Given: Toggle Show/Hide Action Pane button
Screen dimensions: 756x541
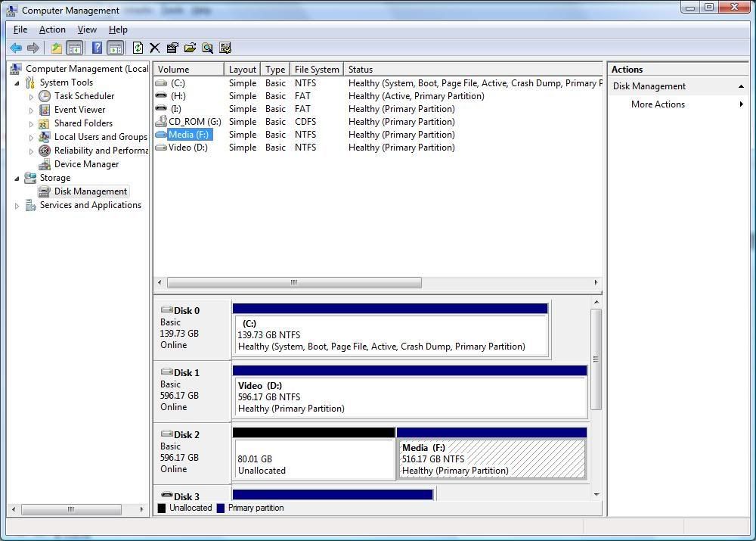Looking at the screenshot, I should (115, 48).
